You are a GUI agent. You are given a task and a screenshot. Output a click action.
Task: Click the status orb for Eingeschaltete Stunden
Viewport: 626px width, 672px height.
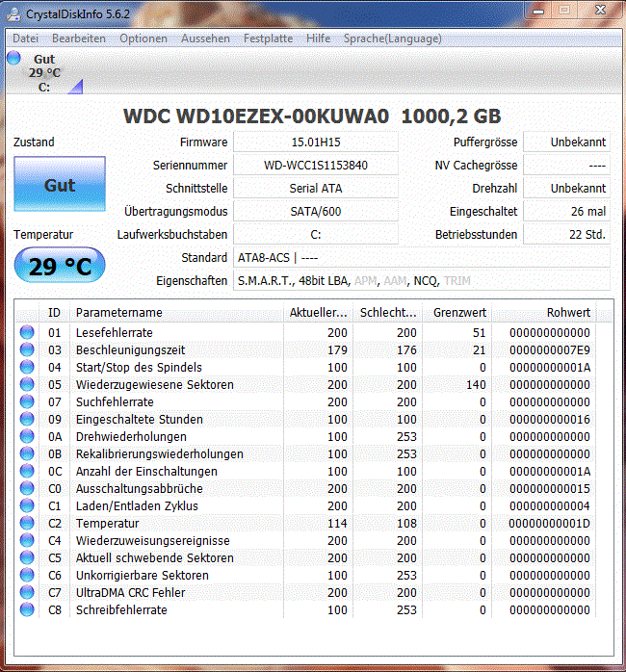click(27, 419)
